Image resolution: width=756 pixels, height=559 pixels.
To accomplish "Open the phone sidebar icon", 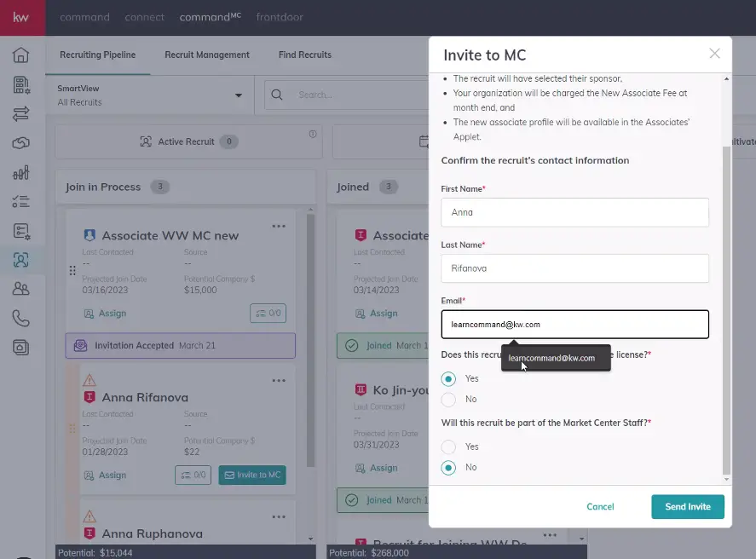I will point(20,319).
